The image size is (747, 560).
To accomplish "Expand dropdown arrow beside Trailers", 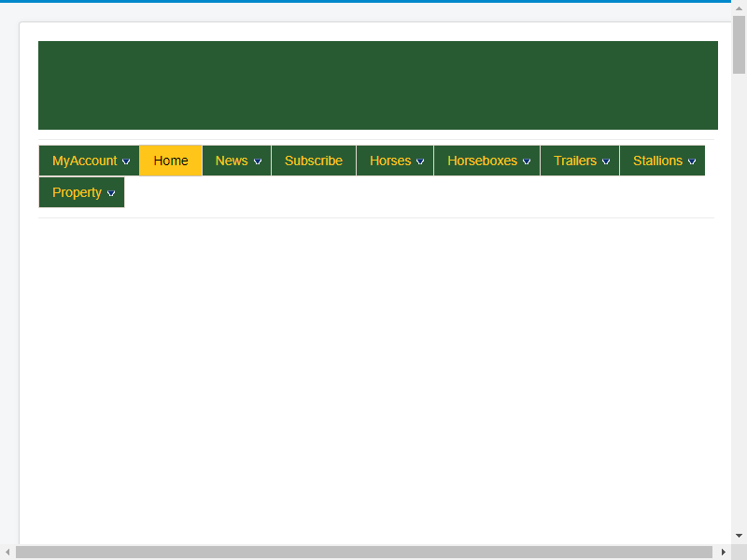I will pyautogui.click(x=606, y=161).
